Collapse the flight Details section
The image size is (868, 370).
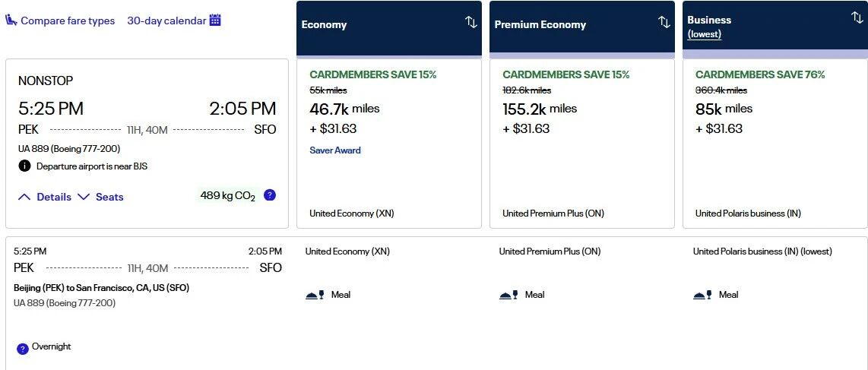(x=45, y=197)
